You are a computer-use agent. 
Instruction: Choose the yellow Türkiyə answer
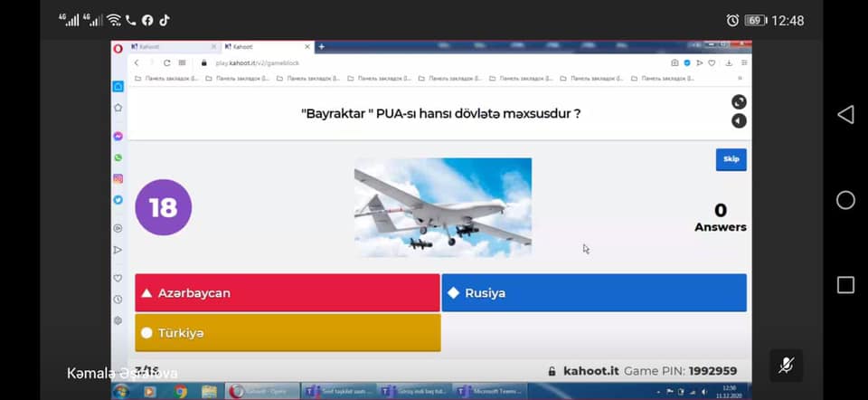288,333
